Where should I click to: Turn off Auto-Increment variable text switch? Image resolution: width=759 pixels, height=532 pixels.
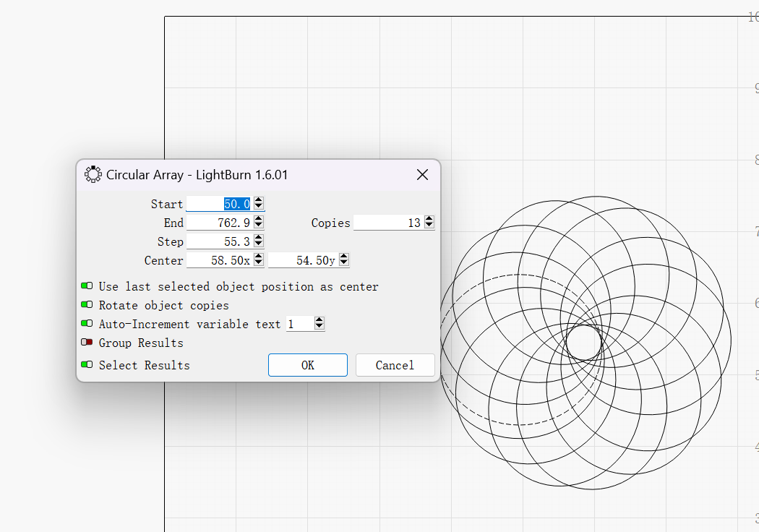pos(87,324)
